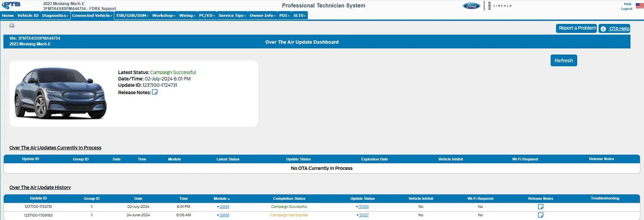Expand the Service Tips menu
Viewport: 644px width, 220px height.
(x=232, y=16)
